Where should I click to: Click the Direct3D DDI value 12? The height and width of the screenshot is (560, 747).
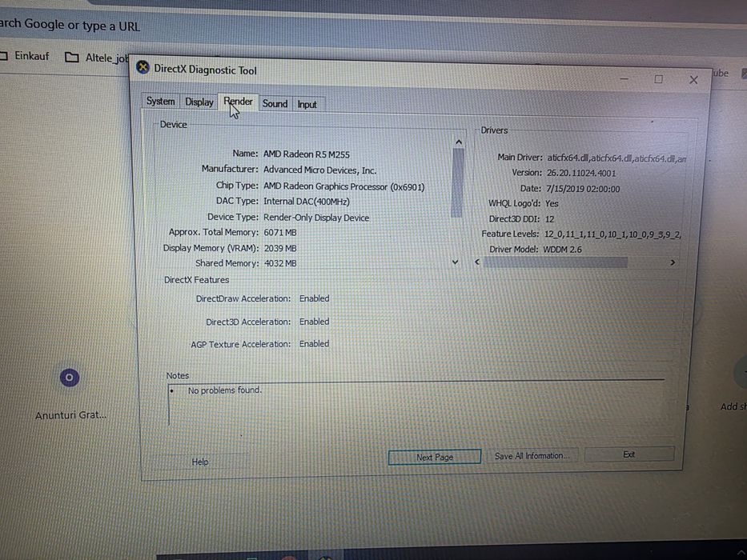(x=549, y=219)
